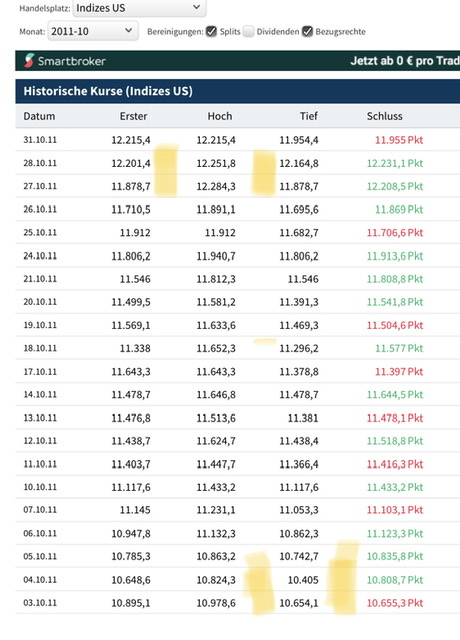Click the Smartbroker logo icon
Viewport: 460px width, 640px height.
29,60
